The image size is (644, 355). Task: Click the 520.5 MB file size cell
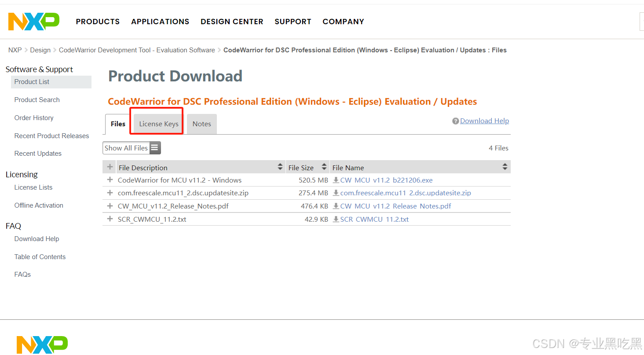[313, 180]
